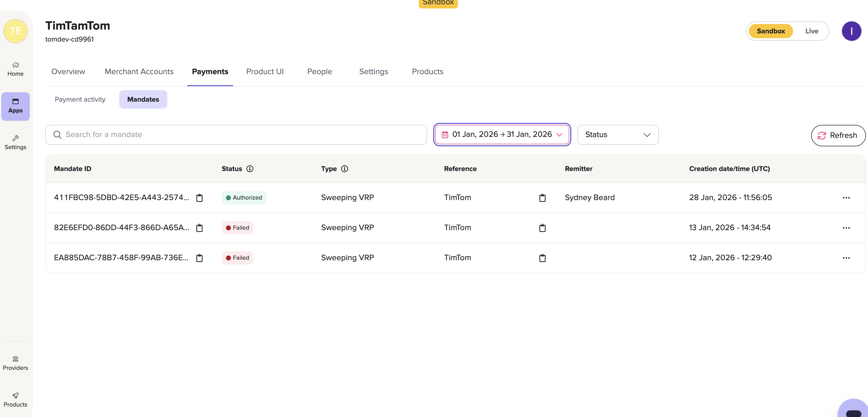Click the Refresh button
Viewport: 868px width, 417px height.
click(x=838, y=136)
